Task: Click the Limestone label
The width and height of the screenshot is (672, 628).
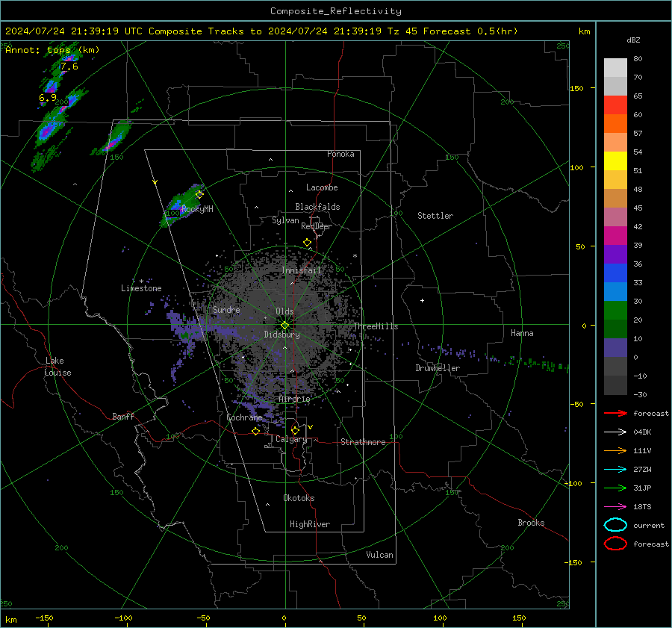Action: [141, 288]
